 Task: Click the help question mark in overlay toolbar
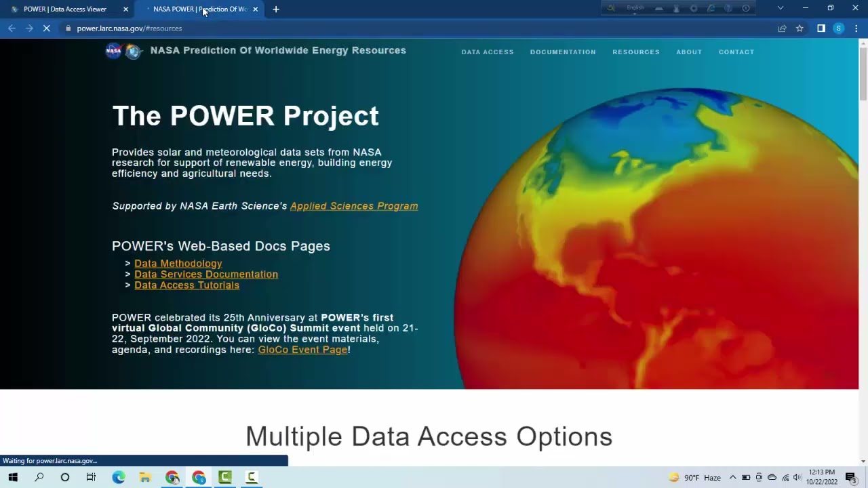728,8
